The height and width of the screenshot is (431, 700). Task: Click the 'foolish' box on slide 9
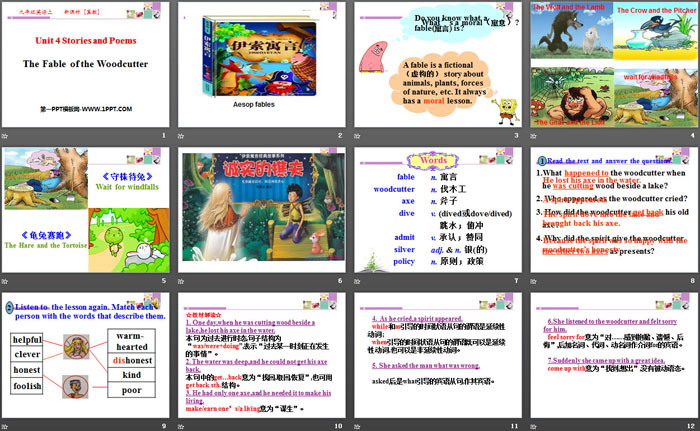pyautogui.click(x=27, y=386)
